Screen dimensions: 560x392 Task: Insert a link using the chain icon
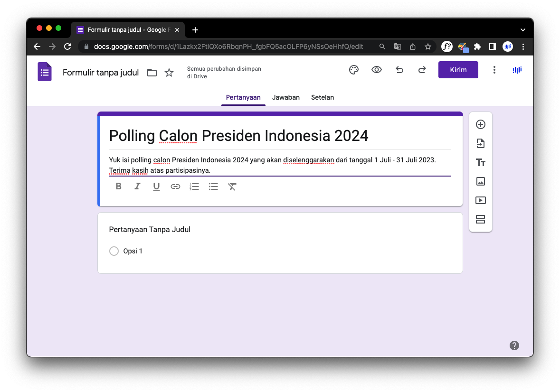click(x=175, y=186)
